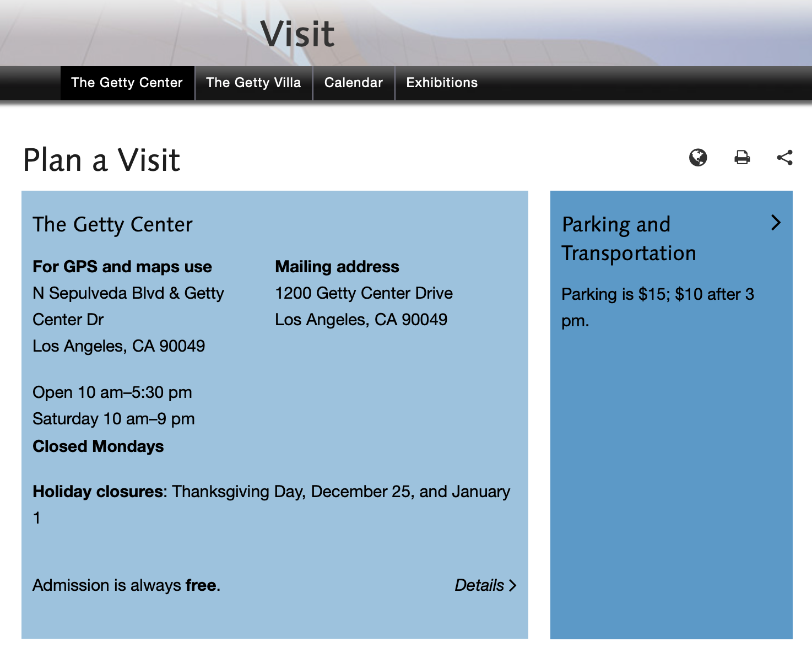Click the Mailing address label
The height and width of the screenshot is (647, 812).
(x=337, y=267)
